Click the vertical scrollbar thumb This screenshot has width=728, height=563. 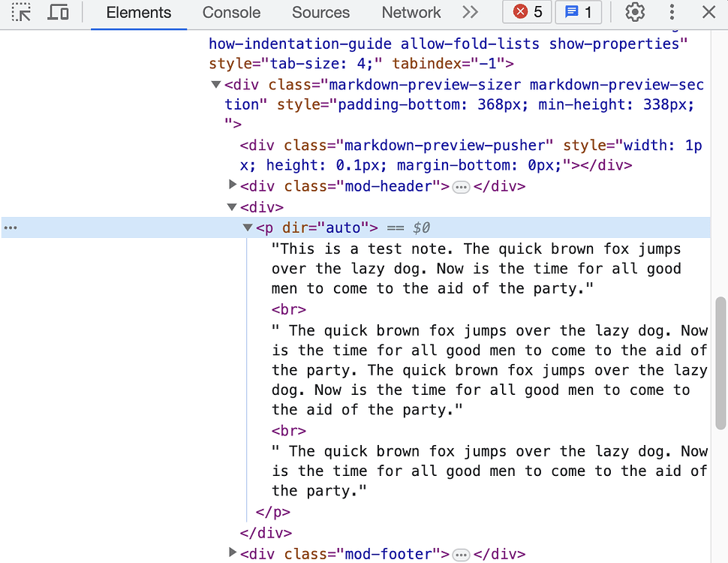pos(720,364)
